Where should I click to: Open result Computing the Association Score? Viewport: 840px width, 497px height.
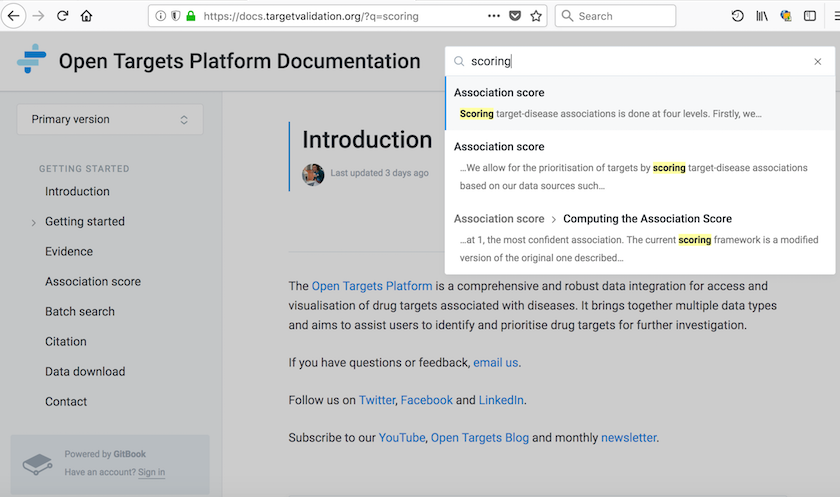click(x=640, y=238)
